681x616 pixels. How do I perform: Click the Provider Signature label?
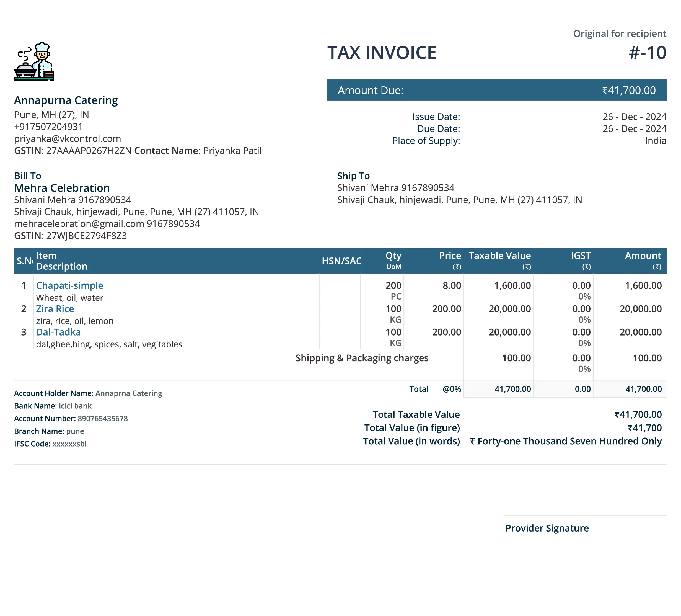tap(547, 528)
